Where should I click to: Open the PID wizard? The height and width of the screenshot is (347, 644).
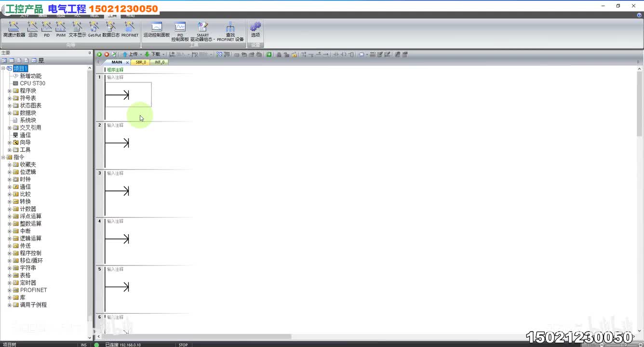point(47,29)
